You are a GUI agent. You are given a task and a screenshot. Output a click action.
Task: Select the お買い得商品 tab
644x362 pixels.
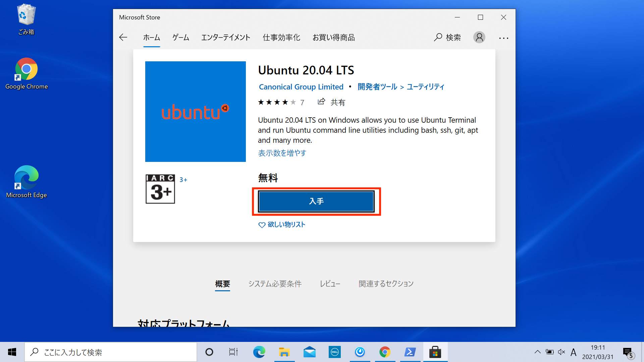pos(334,38)
